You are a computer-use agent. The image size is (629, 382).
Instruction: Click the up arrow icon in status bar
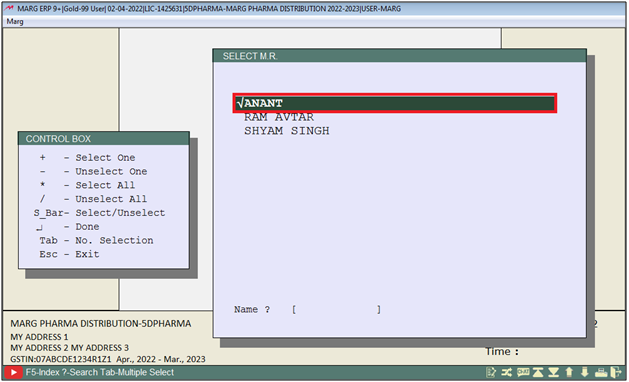(569, 372)
